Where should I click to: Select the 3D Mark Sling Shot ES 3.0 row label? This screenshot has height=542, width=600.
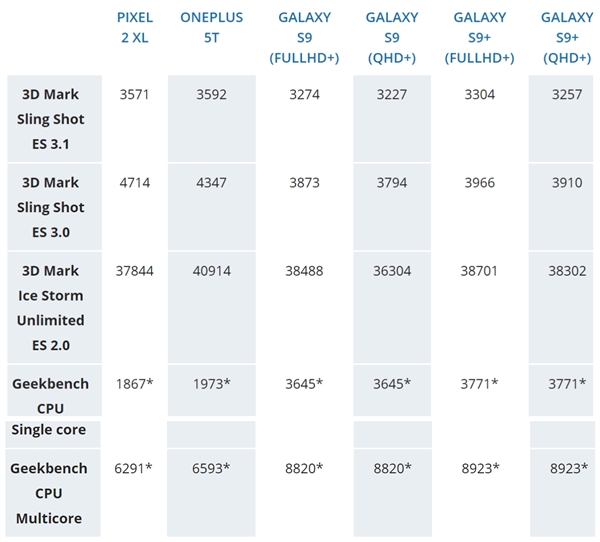(x=50, y=207)
